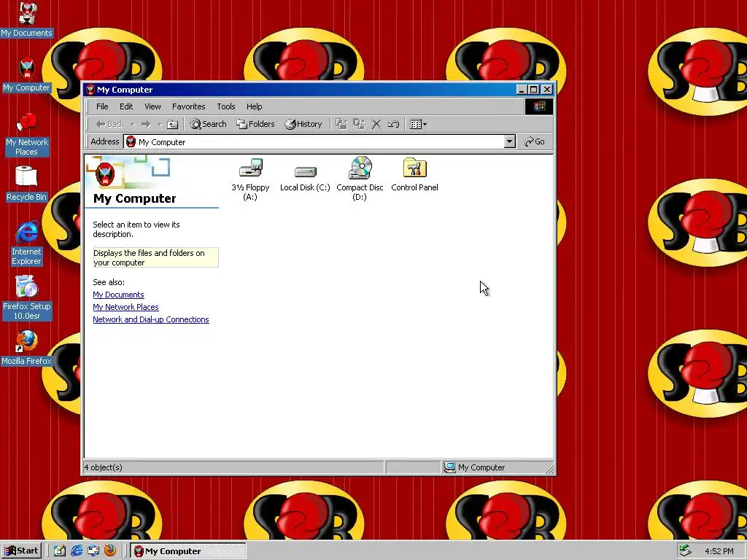This screenshot has width=747, height=560.
Task: Open the 3½ Floppy (A:) drive icon
Action: tap(251, 168)
